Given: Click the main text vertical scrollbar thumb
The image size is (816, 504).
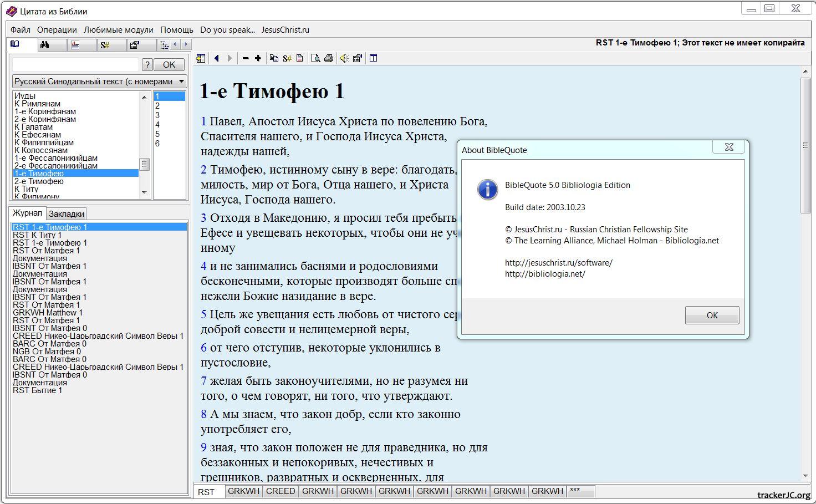Looking at the screenshot, I should pos(805,144).
